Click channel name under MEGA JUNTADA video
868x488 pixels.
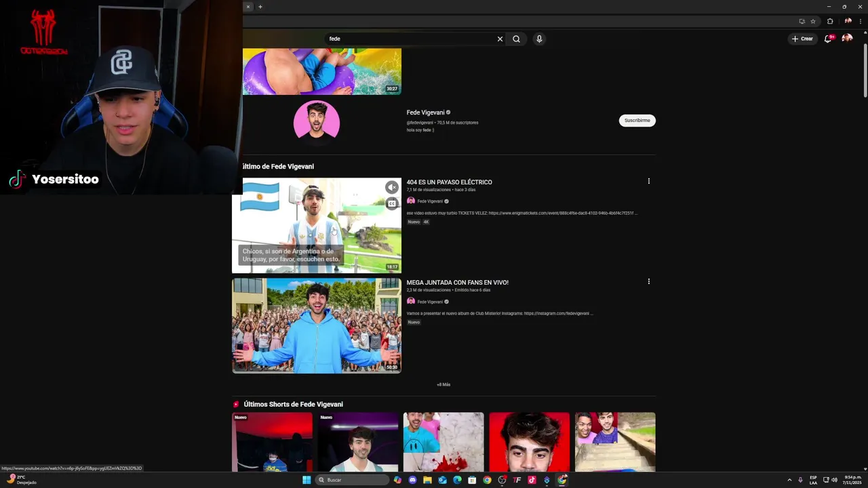pos(430,302)
